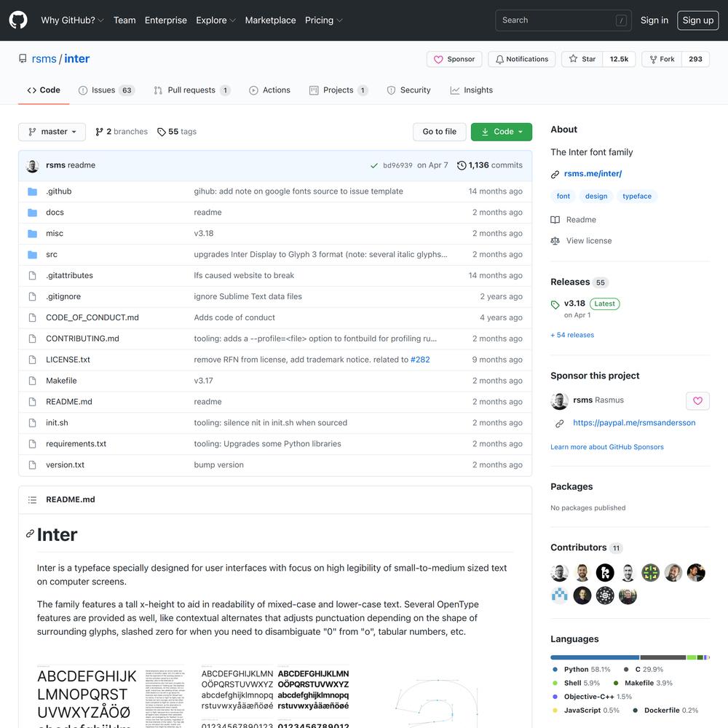
Task: Fork the repository
Action: coord(662,59)
